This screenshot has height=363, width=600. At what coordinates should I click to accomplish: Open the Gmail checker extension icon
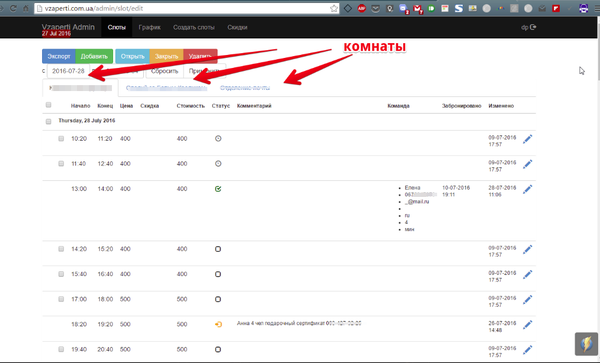click(x=418, y=8)
